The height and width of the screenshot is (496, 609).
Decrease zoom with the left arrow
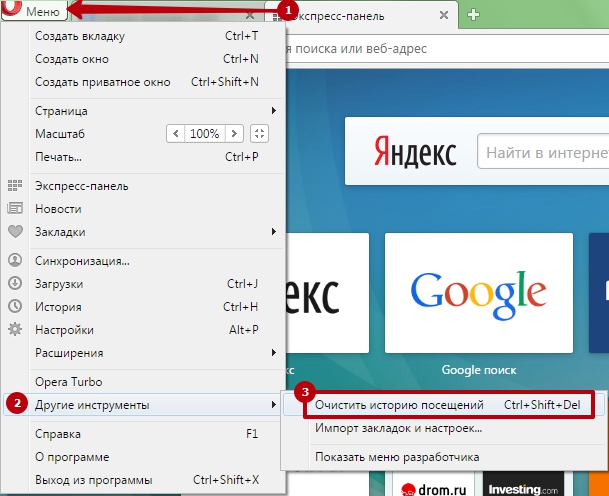pos(176,133)
